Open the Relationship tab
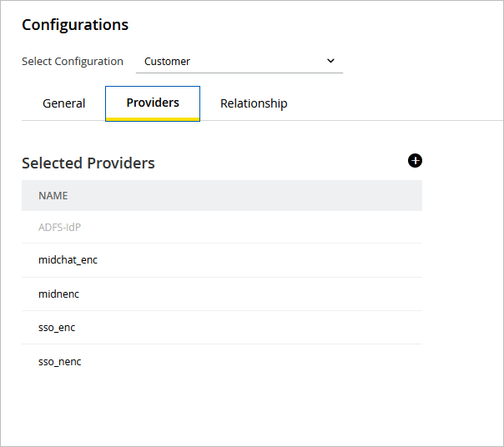Viewport: 504px width, 447px height. [254, 103]
